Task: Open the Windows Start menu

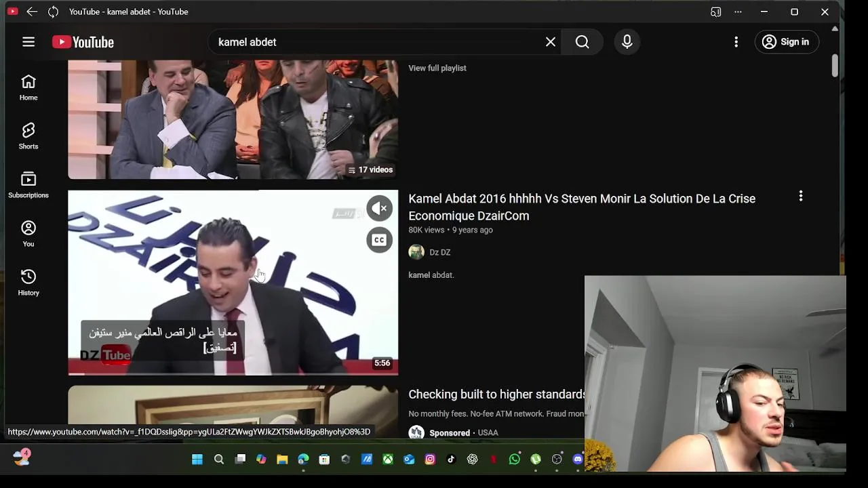Action: point(197,460)
